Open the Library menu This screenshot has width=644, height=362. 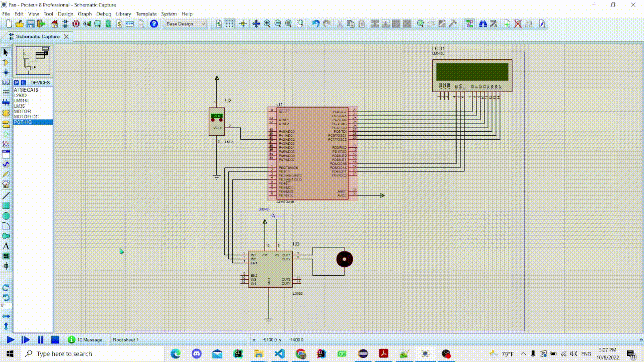(x=123, y=14)
